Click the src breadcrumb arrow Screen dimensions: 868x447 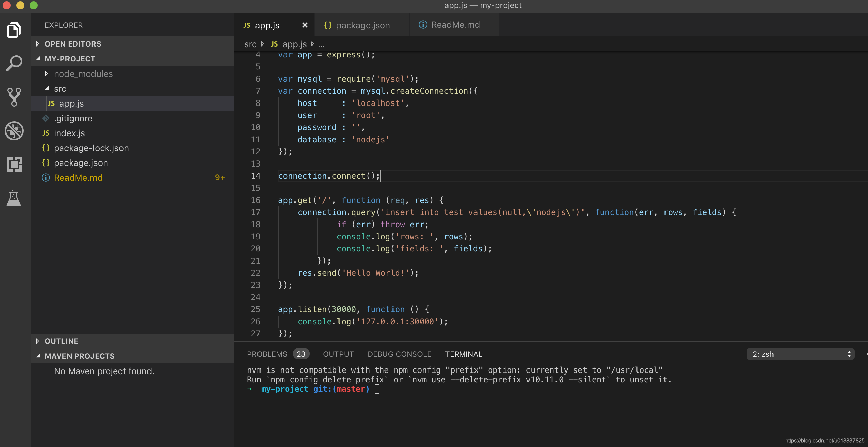pos(263,44)
